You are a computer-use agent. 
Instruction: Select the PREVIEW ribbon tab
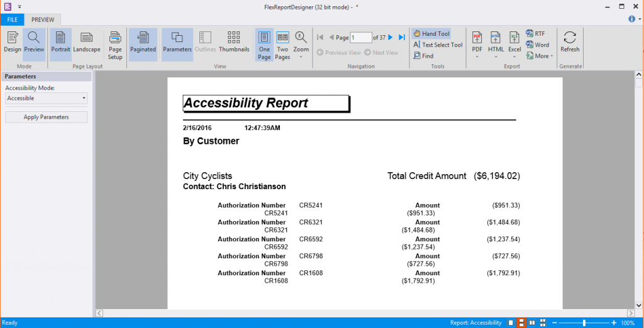tap(43, 19)
